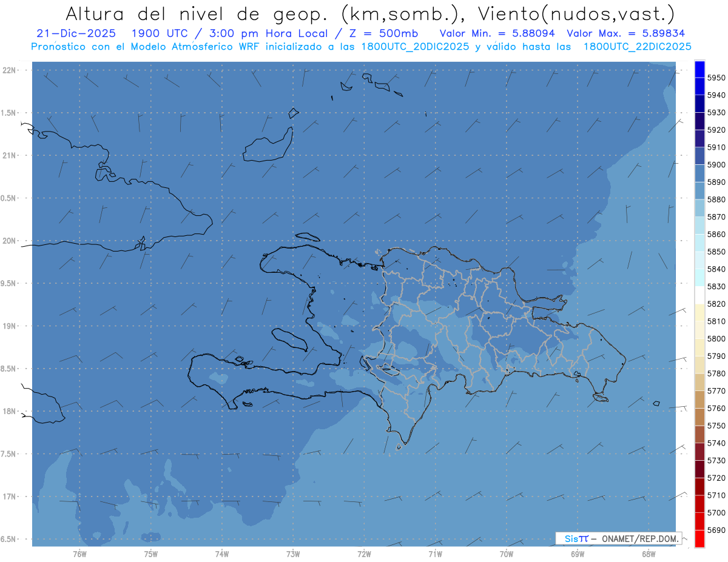This screenshot has width=728, height=562.
Task: Click the '5880' colorbar value
Action: (x=716, y=199)
